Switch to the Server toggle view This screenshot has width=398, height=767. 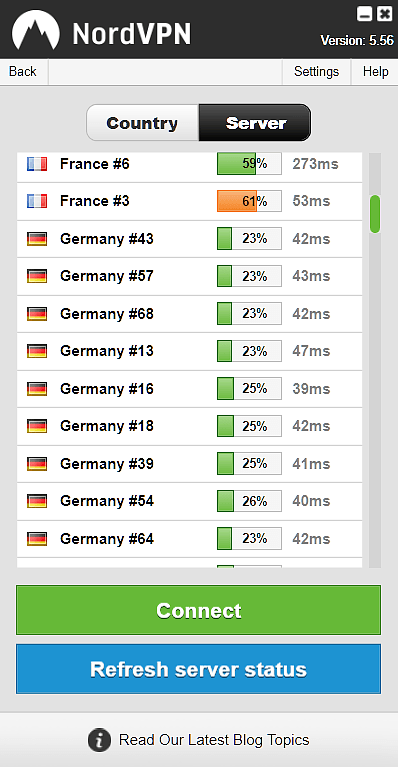[x=255, y=123]
